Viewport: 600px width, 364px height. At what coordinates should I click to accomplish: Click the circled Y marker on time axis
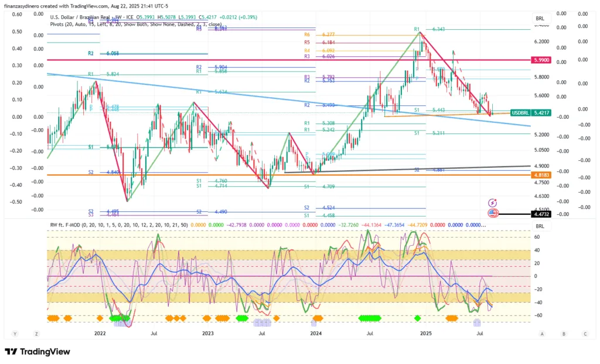pos(15,334)
